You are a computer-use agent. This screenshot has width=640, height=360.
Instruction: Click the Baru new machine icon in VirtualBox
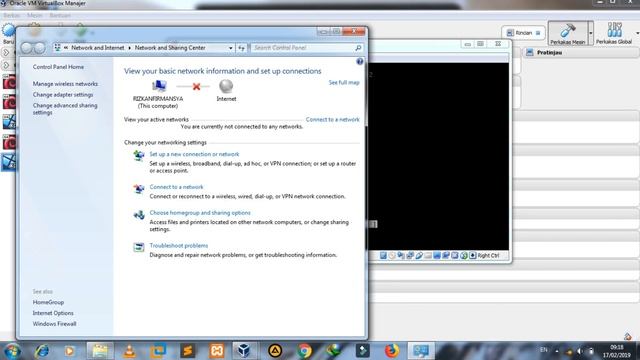[x=8, y=31]
